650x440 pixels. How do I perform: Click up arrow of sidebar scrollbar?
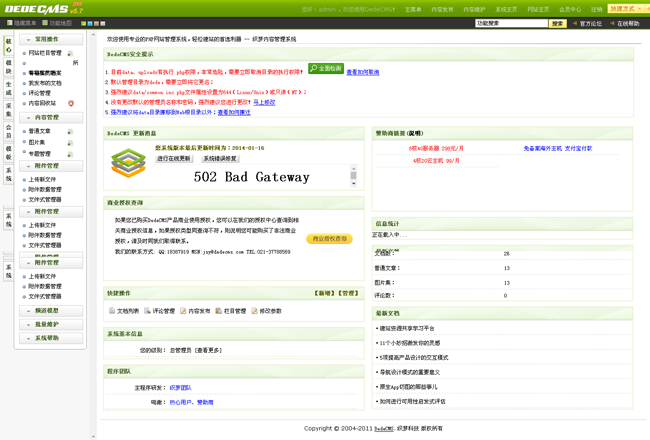[x=93, y=35]
